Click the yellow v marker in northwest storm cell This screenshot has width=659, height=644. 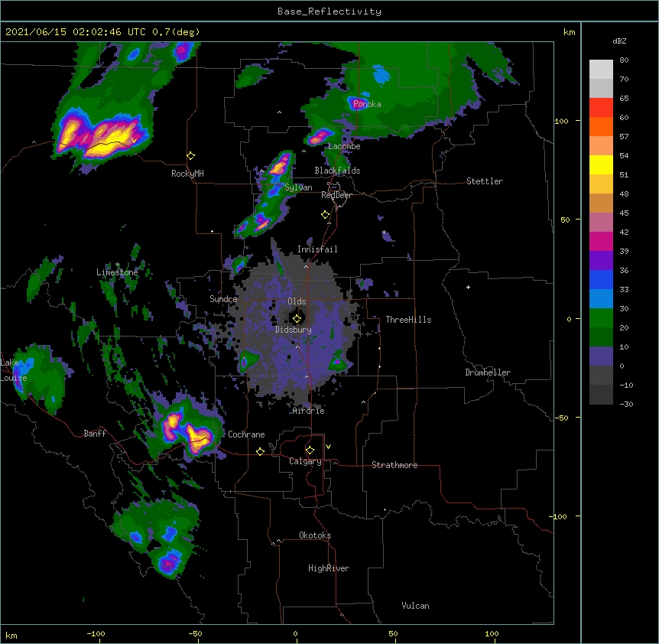[x=134, y=141]
